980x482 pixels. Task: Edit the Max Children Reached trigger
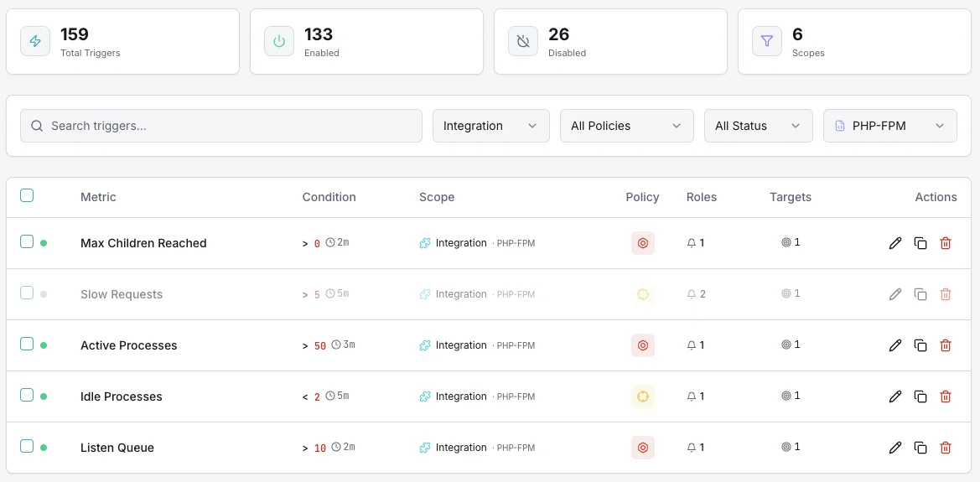coord(895,243)
